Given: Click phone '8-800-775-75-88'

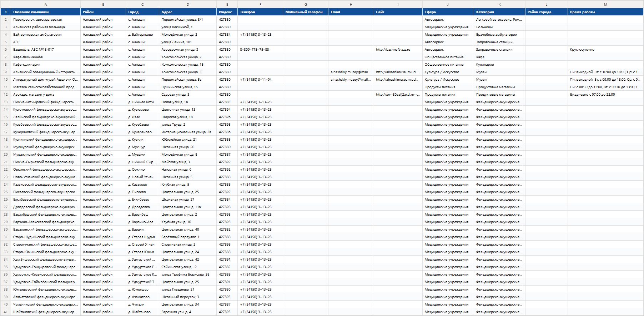Looking at the screenshot, I should pyautogui.click(x=260, y=50).
